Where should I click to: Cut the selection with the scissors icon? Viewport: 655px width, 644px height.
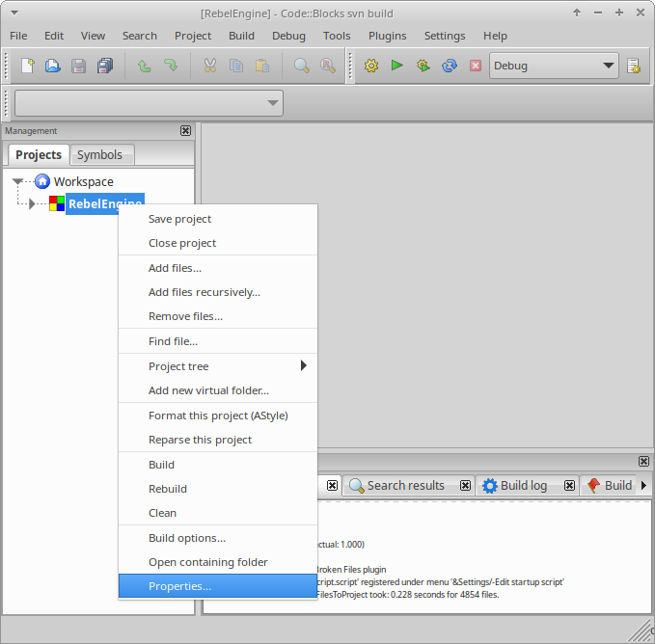point(210,66)
